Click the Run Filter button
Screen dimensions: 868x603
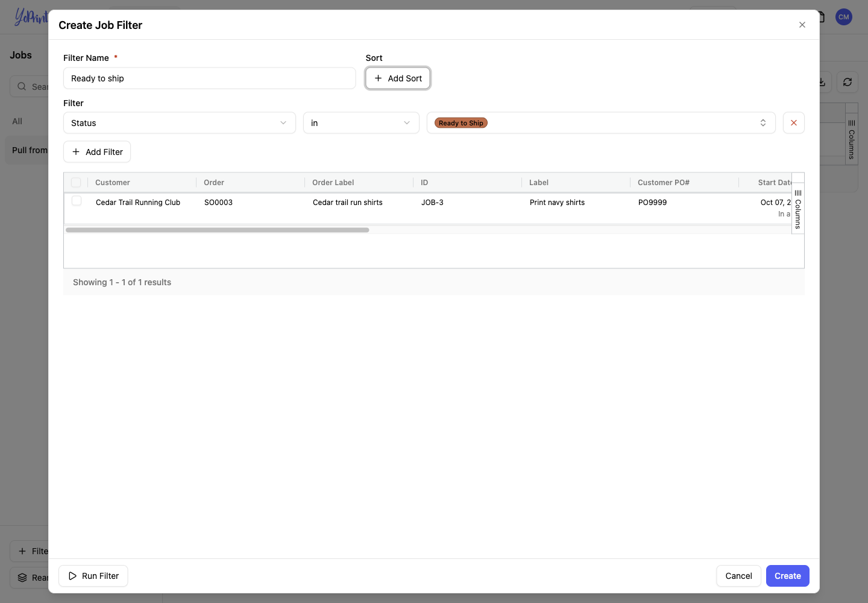[93, 576]
